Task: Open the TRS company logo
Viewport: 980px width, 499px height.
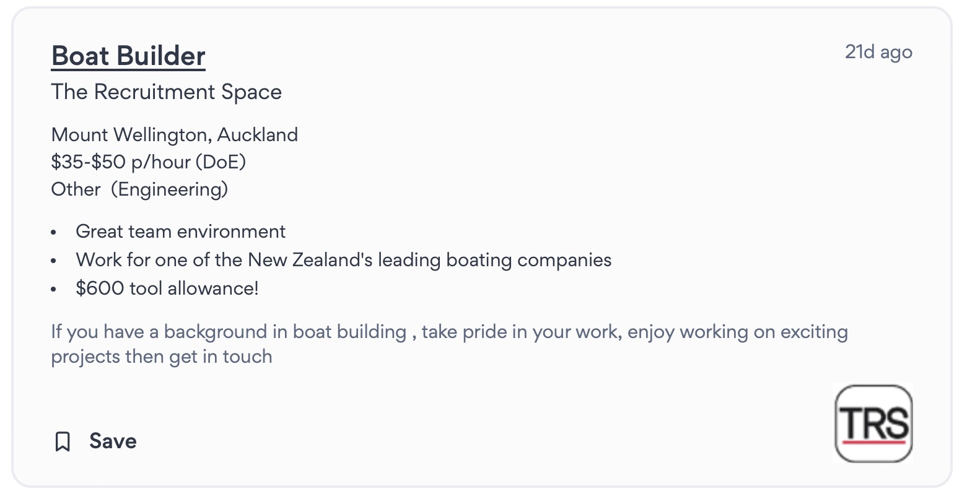Action: pos(873,424)
